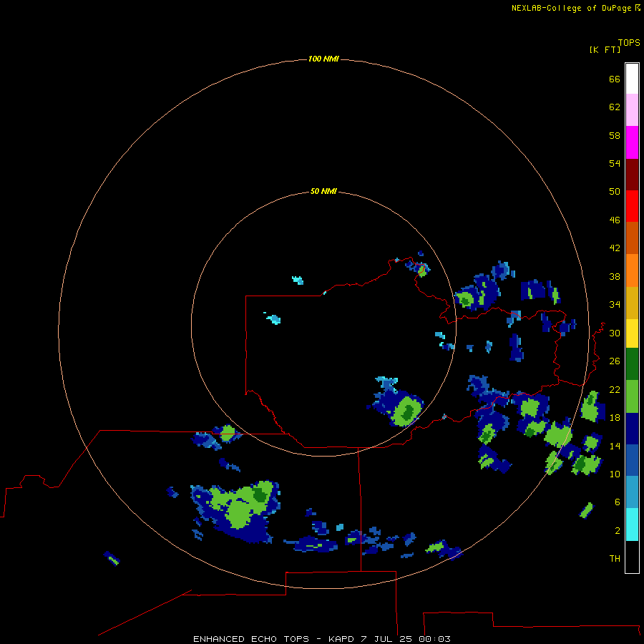Pick the yellow legend swatch

click(x=632, y=333)
